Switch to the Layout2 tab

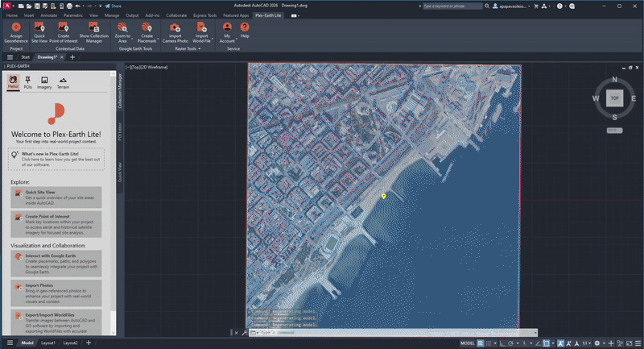pos(70,343)
